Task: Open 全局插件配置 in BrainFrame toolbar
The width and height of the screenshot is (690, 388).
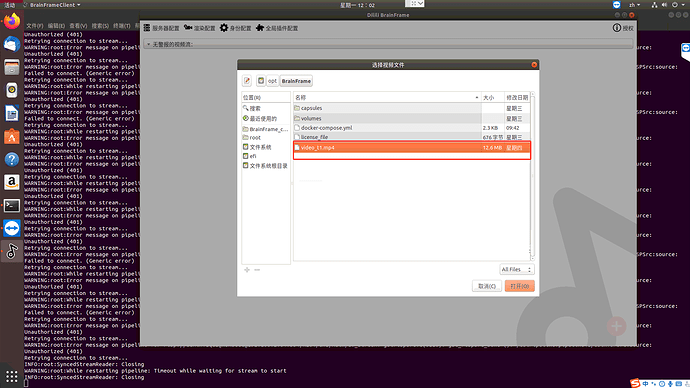Action: (x=277, y=28)
